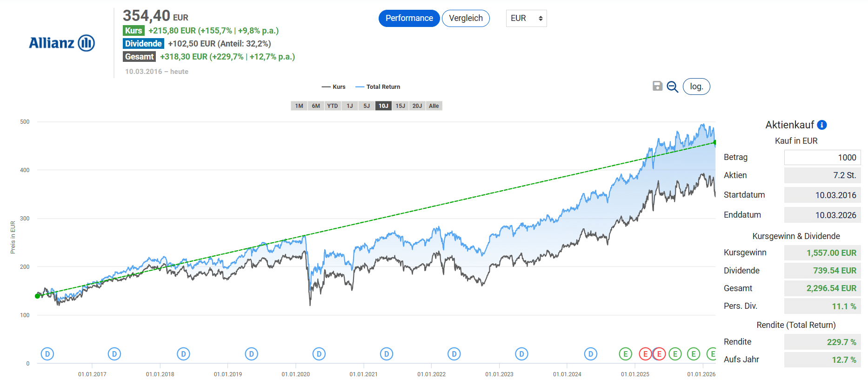Click the Allianz logo

click(62, 43)
